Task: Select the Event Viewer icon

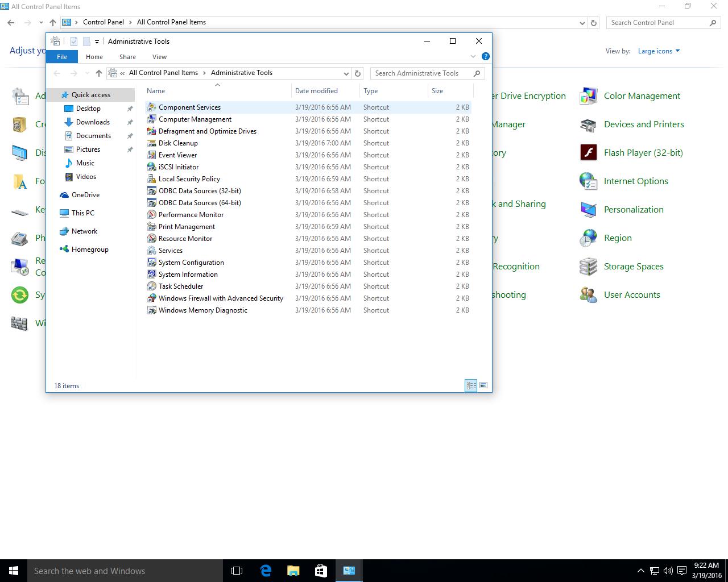Action: click(151, 155)
